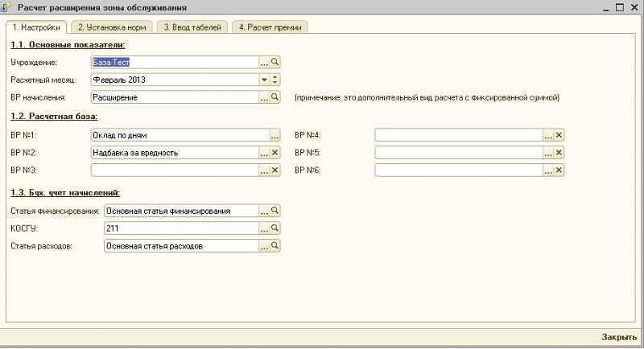644x349 pixels.
Task: Click the Закрыть button
Action: pyautogui.click(x=619, y=337)
